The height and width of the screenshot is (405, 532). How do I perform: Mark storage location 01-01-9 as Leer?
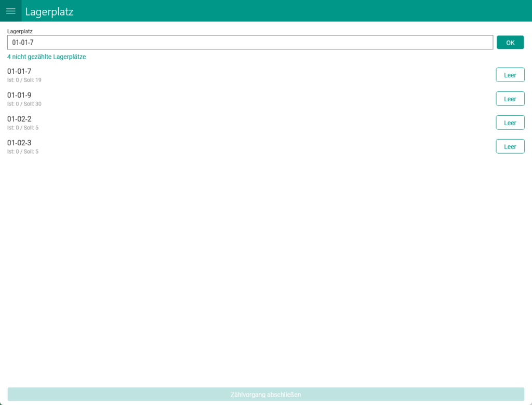click(x=510, y=99)
